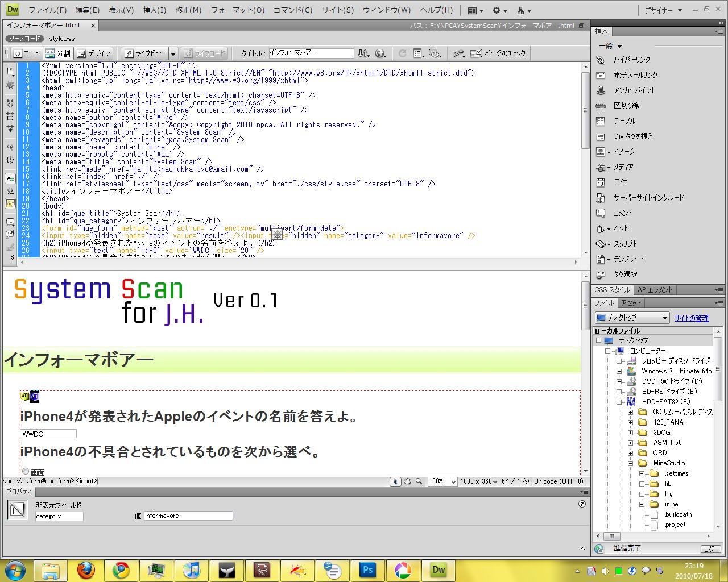Open the Windows Start menu
Viewport: 728px width, 582px height.
point(15,570)
